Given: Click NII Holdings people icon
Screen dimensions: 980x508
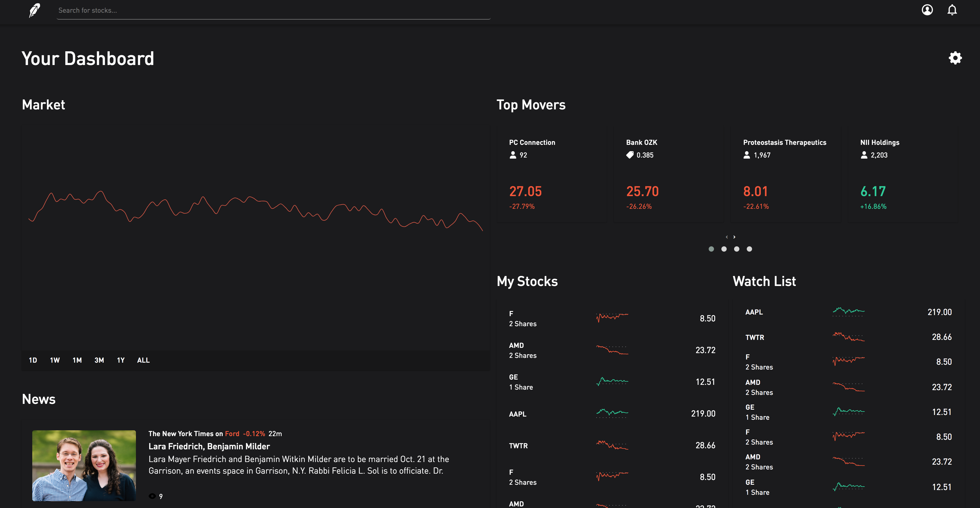Looking at the screenshot, I should (x=864, y=155).
